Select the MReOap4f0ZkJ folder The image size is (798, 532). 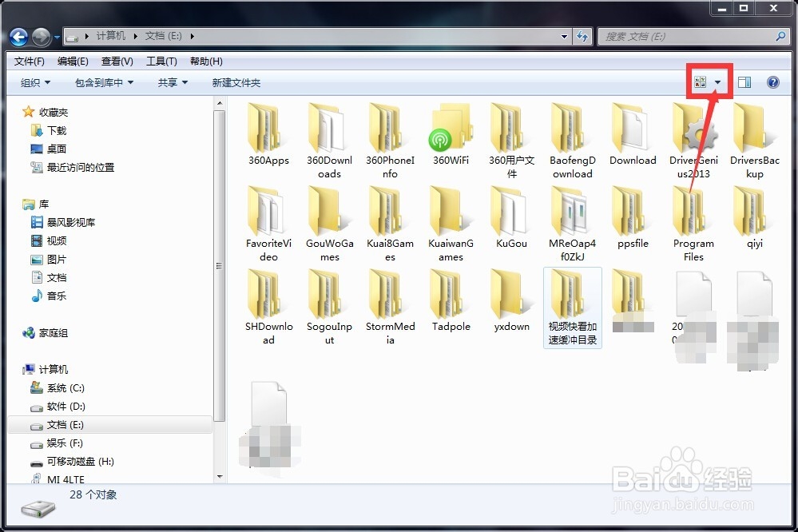(573, 224)
